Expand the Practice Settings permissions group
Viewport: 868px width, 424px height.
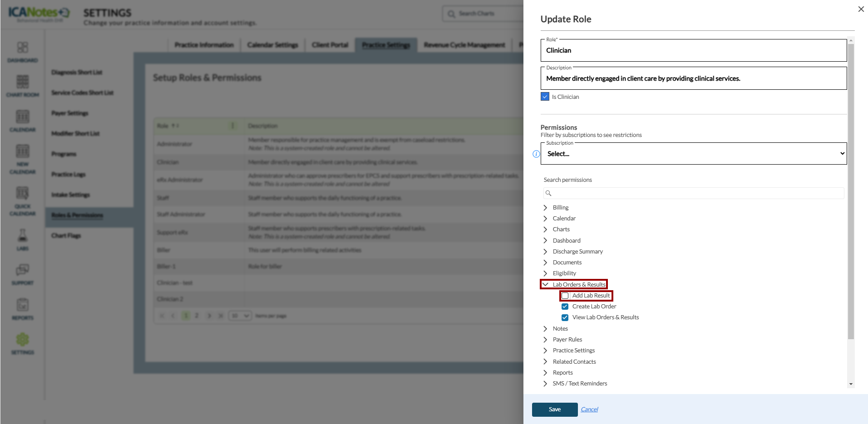(545, 351)
